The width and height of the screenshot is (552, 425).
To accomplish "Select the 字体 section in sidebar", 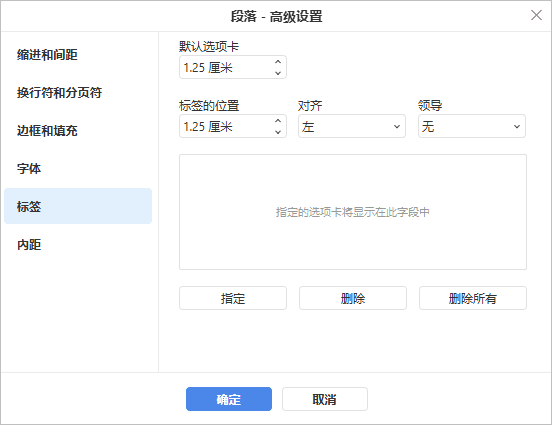I will pos(78,169).
